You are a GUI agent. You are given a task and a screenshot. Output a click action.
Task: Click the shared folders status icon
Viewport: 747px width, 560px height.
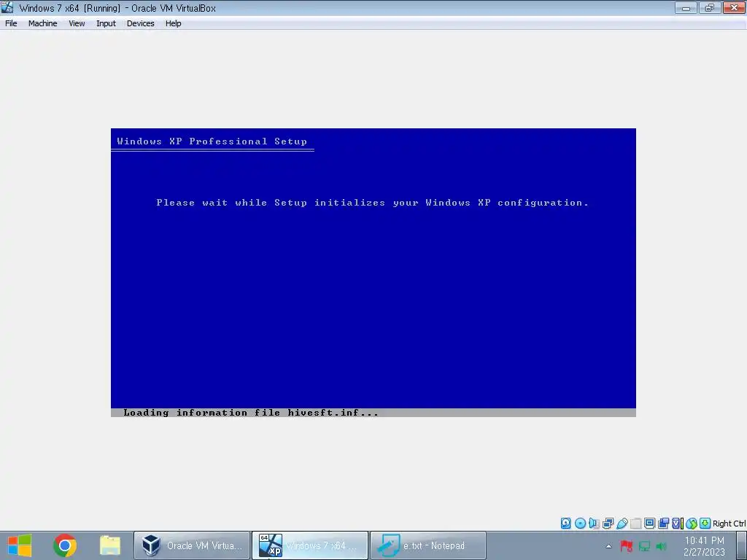[x=635, y=524]
